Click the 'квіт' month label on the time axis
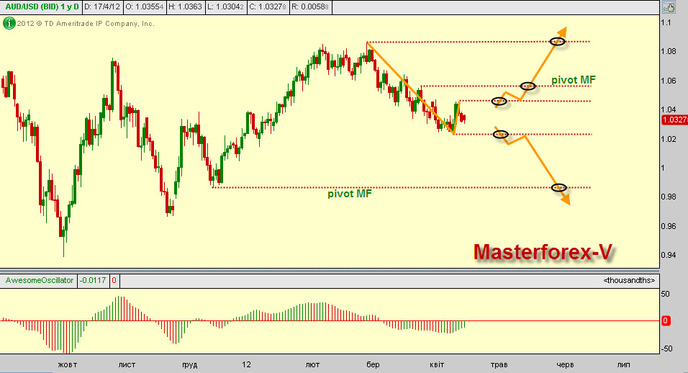 (437, 365)
